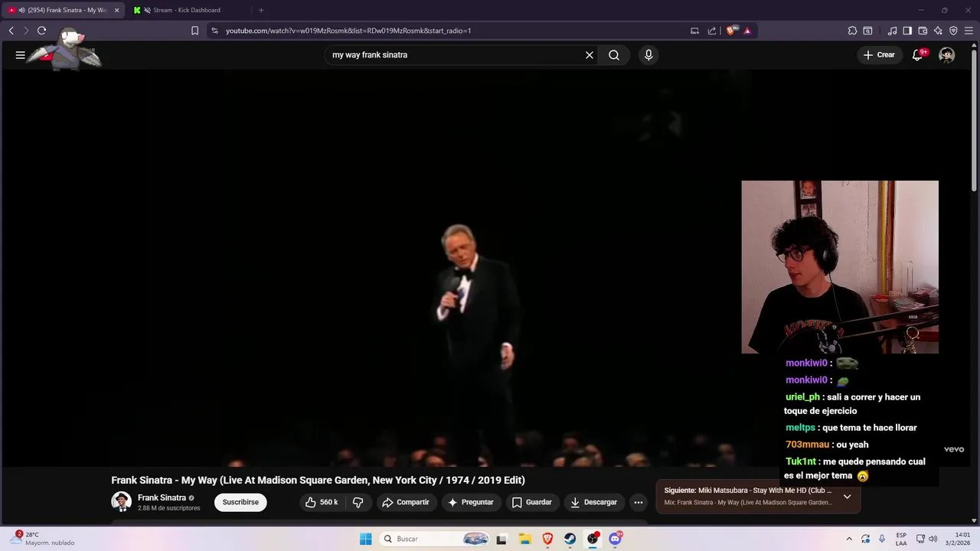The width and height of the screenshot is (980, 551).
Task: Open the weather widget showing 28°C
Action: (43, 539)
